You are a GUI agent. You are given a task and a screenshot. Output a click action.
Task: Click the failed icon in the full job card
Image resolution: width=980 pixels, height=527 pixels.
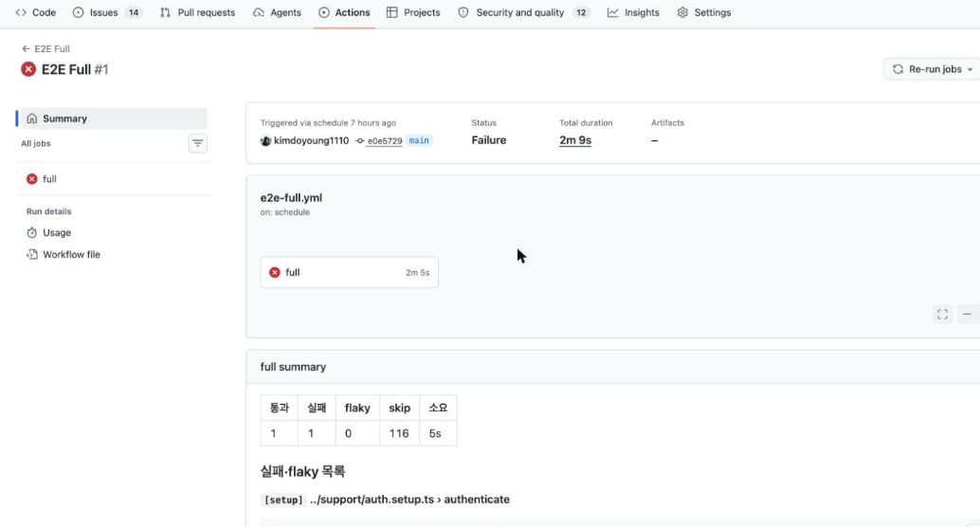274,273
